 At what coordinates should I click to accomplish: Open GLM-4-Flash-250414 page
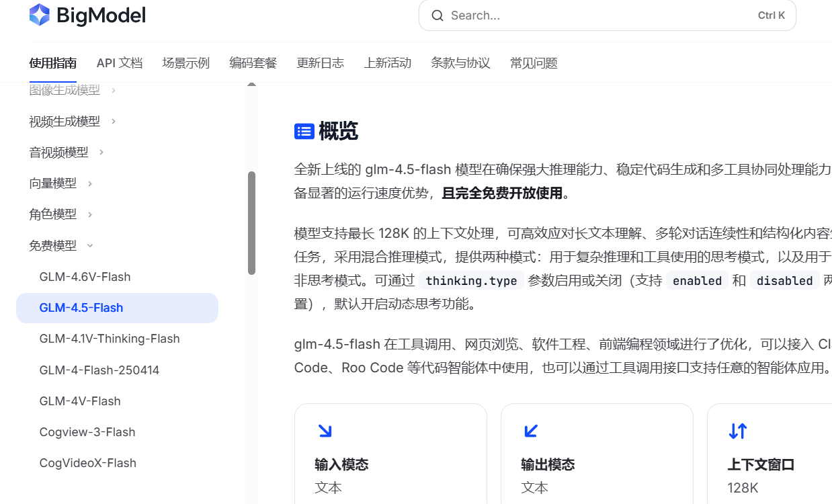[x=117, y=370]
